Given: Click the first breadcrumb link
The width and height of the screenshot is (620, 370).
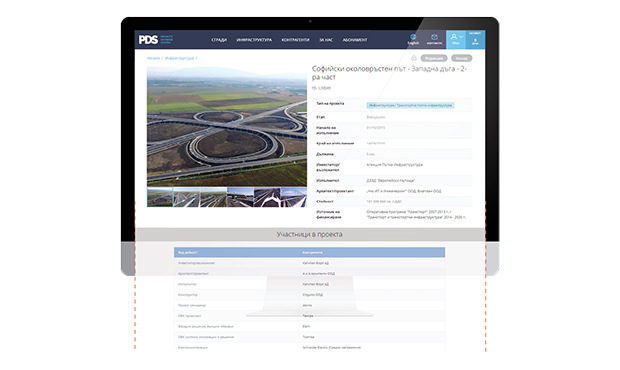Looking at the screenshot, I should [x=153, y=58].
